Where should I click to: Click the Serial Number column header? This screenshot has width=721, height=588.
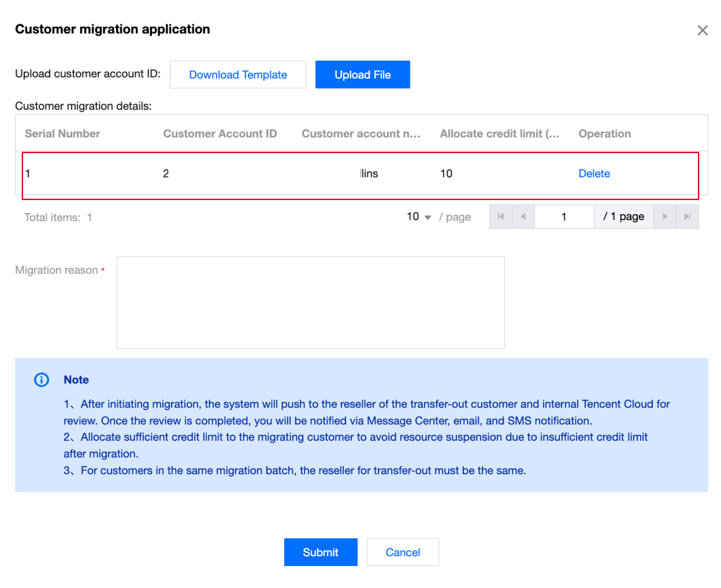pyautogui.click(x=62, y=134)
